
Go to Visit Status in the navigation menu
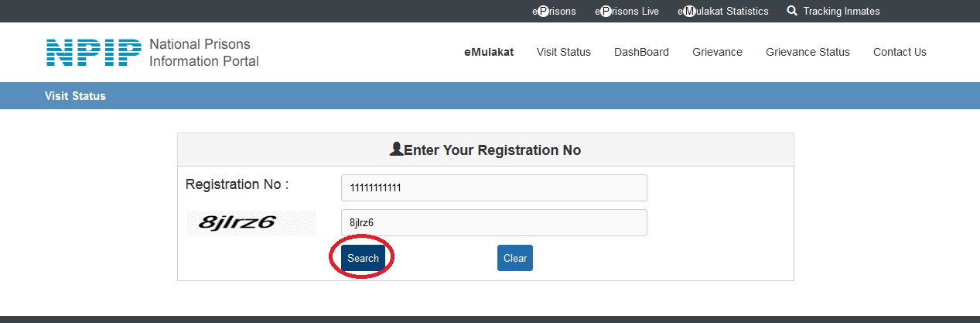(x=563, y=52)
